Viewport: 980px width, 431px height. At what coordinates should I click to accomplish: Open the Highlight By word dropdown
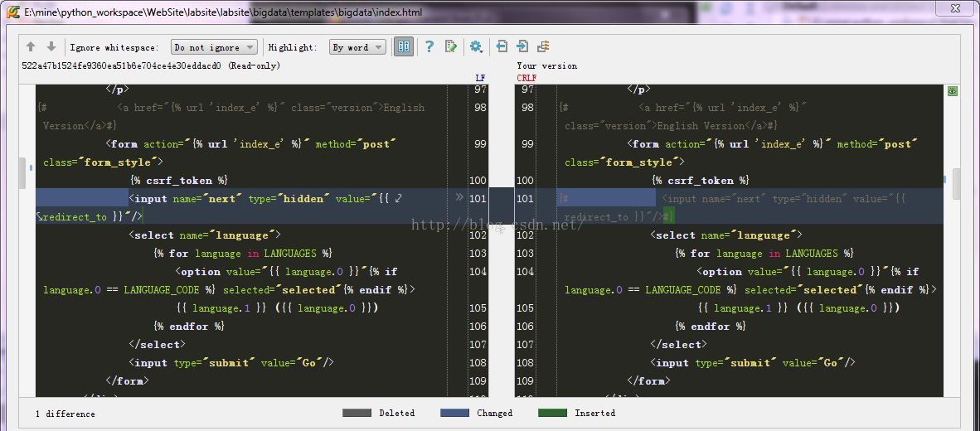357,47
